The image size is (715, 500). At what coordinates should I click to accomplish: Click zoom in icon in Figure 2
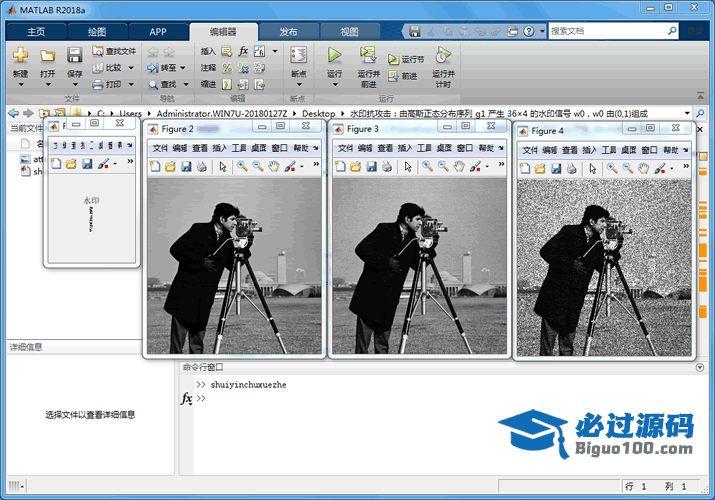pyautogui.click(x=243, y=167)
